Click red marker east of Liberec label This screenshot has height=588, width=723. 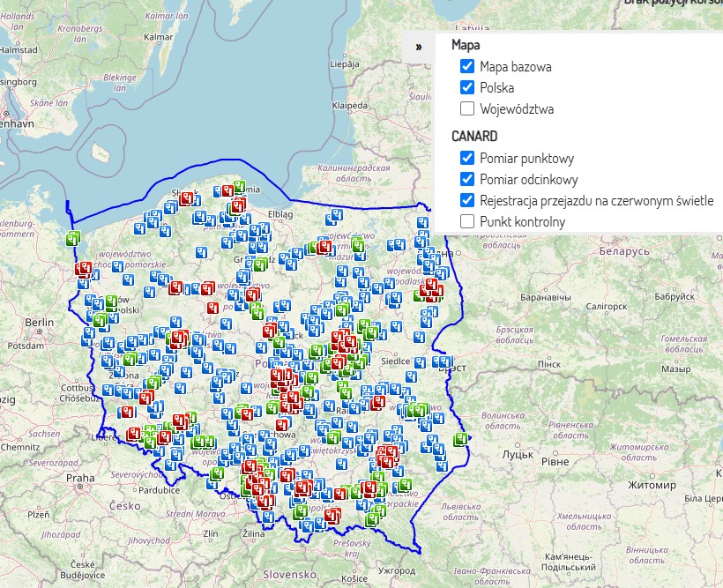point(133,434)
